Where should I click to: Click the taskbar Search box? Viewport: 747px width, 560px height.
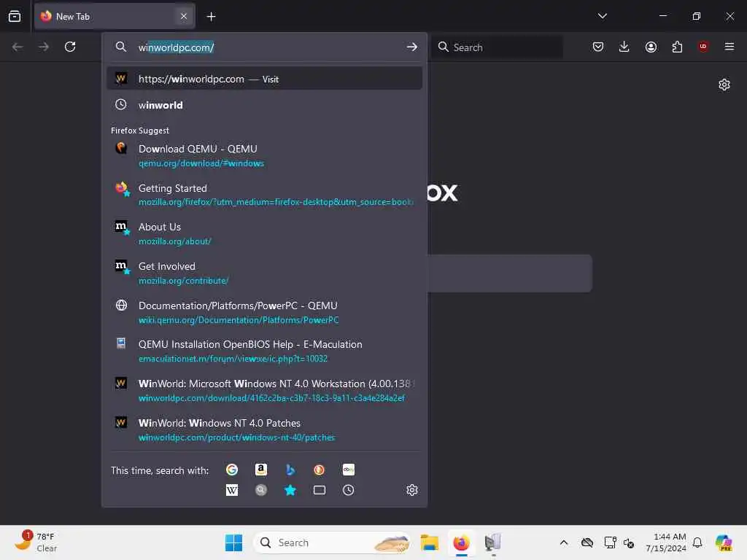pos(332,542)
